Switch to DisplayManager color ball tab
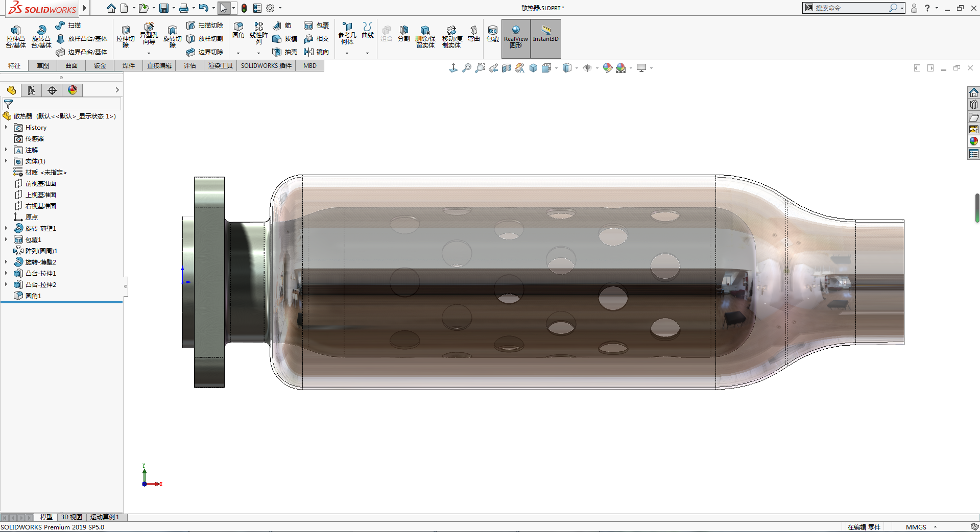This screenshot has height=532, width=980. [73, 90]
